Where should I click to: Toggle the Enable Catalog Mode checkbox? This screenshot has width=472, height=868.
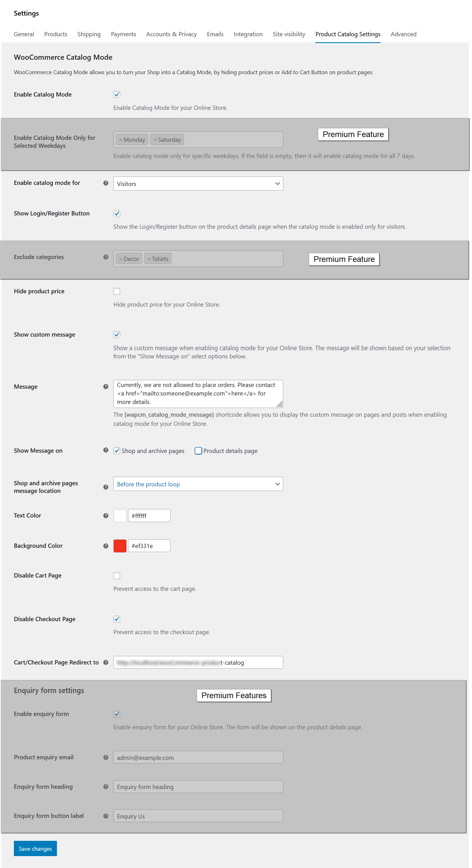[x=117, y=95]
